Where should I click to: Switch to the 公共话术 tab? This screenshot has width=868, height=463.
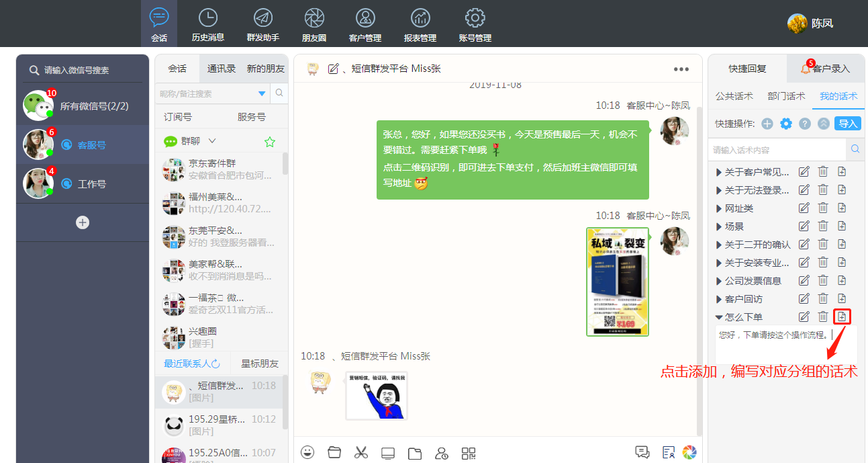[734, 96]
